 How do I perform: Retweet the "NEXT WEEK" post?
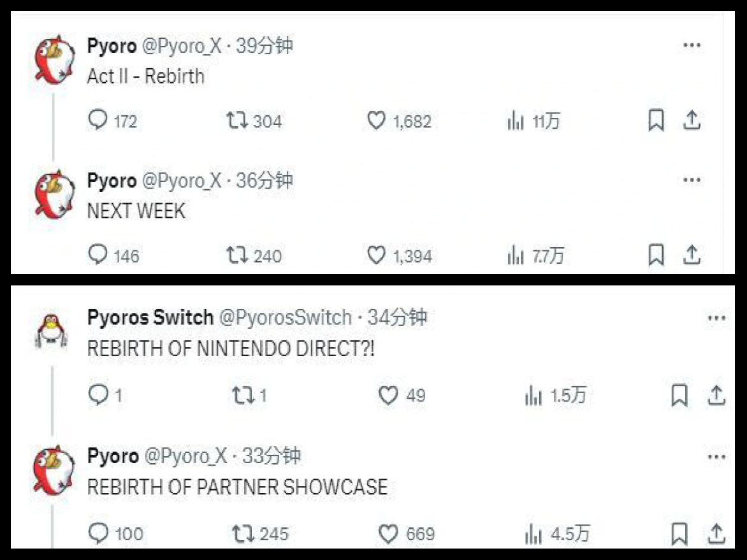[238, 255]
